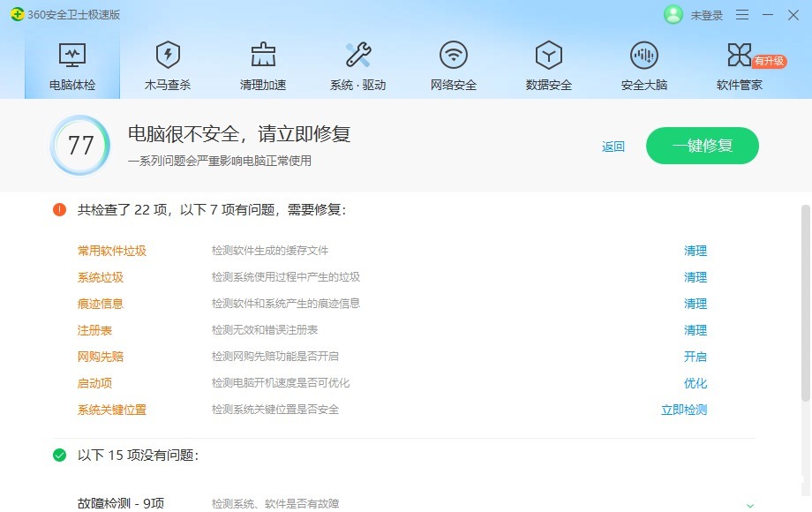Click the 360 logo in title bar

[17, 14]
